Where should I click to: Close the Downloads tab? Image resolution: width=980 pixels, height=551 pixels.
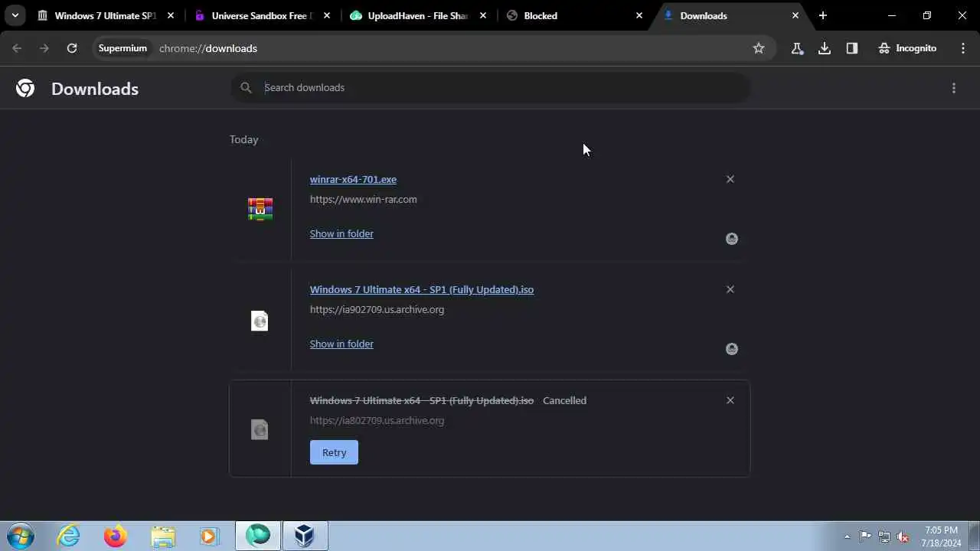tap(795, 15)
